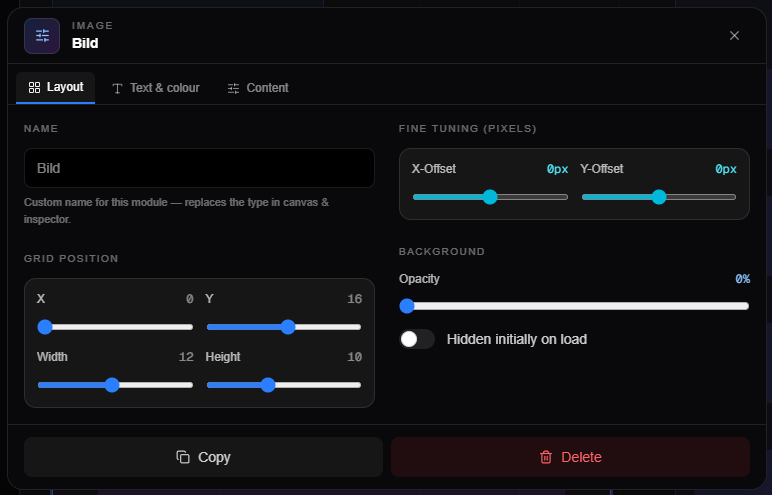This screenshot has height=495, width=772.
Task: Click the grid icon on Layout tab
Action: [x=34, y=88]
